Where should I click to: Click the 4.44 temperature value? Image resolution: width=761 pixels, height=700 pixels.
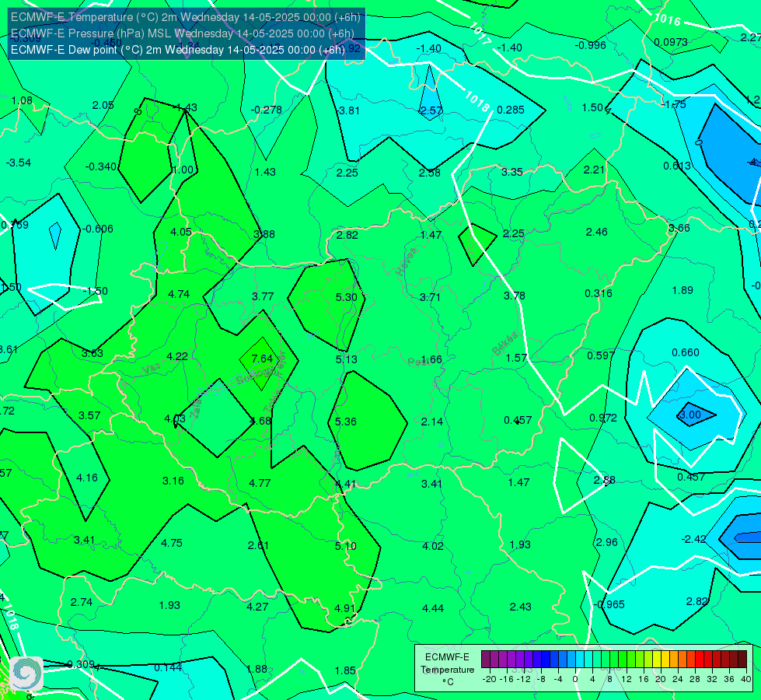click(433, 608)
